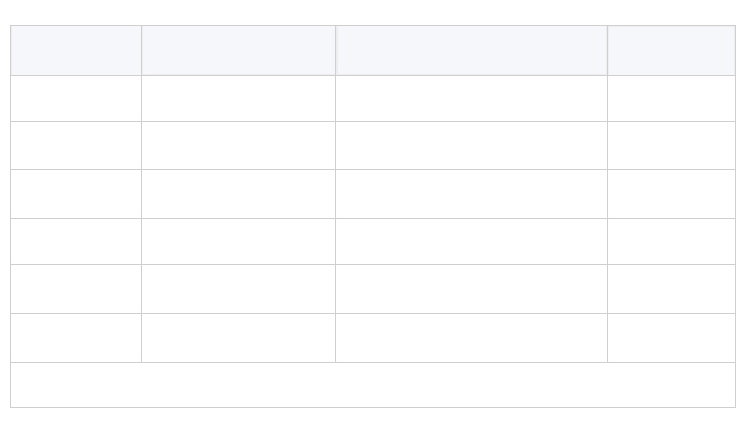Click second column cell in third body row
Image resolution: width=750 pixels, height=427 pixels.
click(x=239, y=194)
